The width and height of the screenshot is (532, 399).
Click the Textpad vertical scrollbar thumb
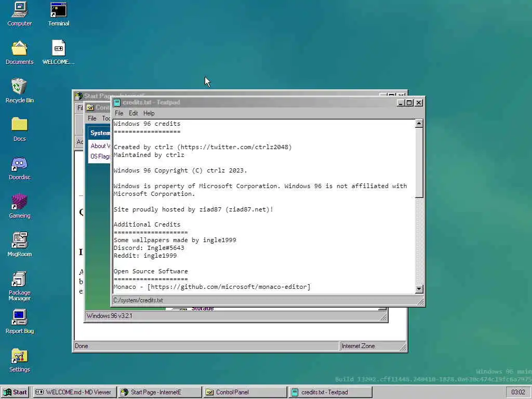click(x=419, y=163)
